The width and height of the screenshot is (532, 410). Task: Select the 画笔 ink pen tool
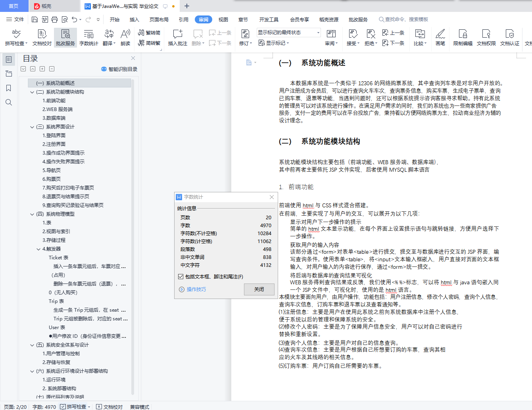tap(440, 38)
